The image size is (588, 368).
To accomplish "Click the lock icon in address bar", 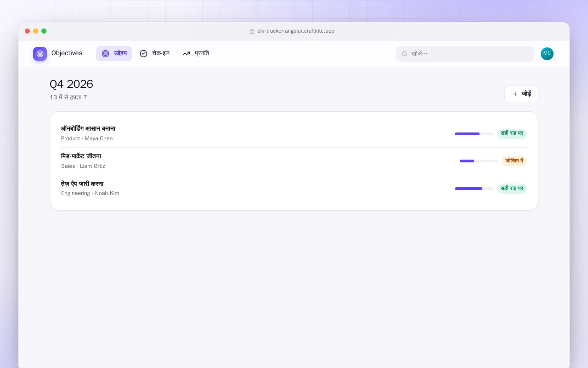I will (x=252, y=31).
